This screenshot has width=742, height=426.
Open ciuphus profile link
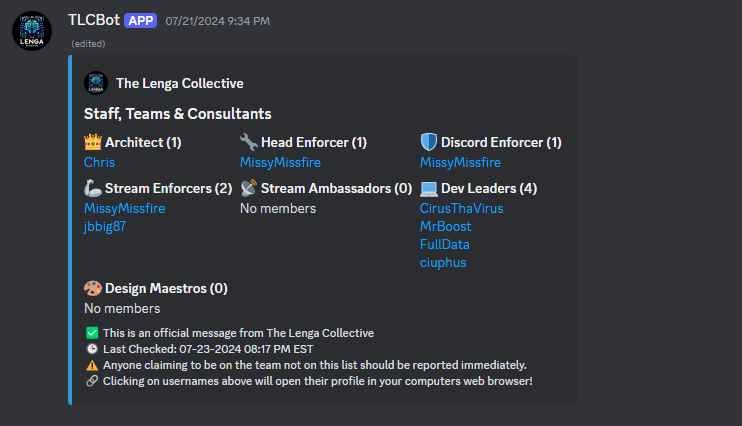[443, 262]
